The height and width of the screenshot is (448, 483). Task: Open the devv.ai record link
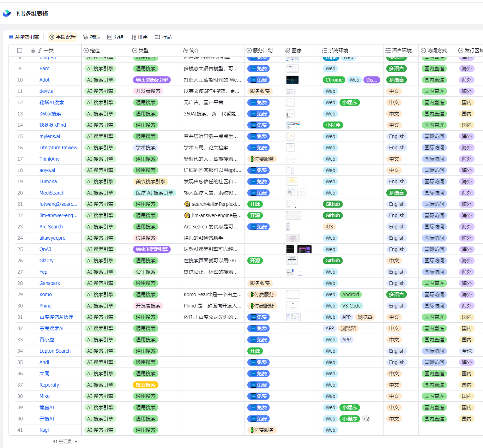(x=47, y=91)
